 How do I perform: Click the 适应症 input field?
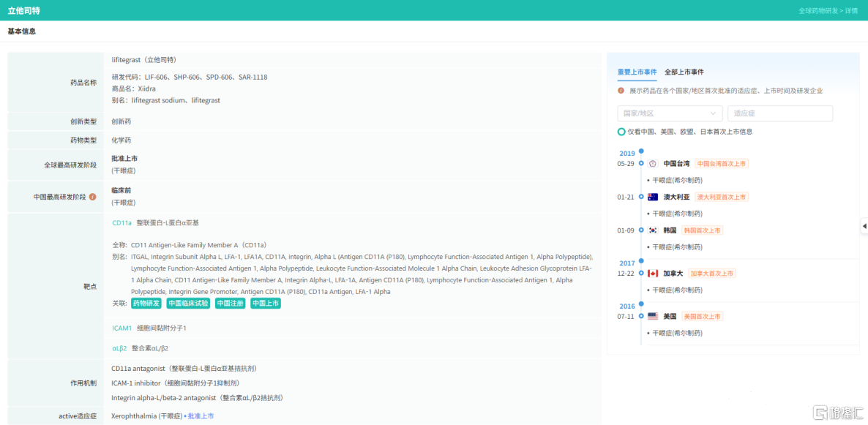(780, 113)
